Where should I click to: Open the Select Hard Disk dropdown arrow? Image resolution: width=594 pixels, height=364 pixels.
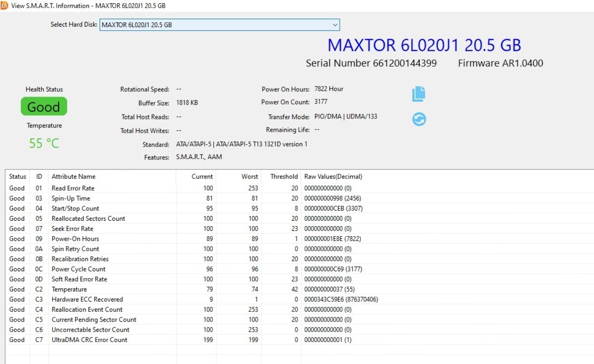pos(335,25)
